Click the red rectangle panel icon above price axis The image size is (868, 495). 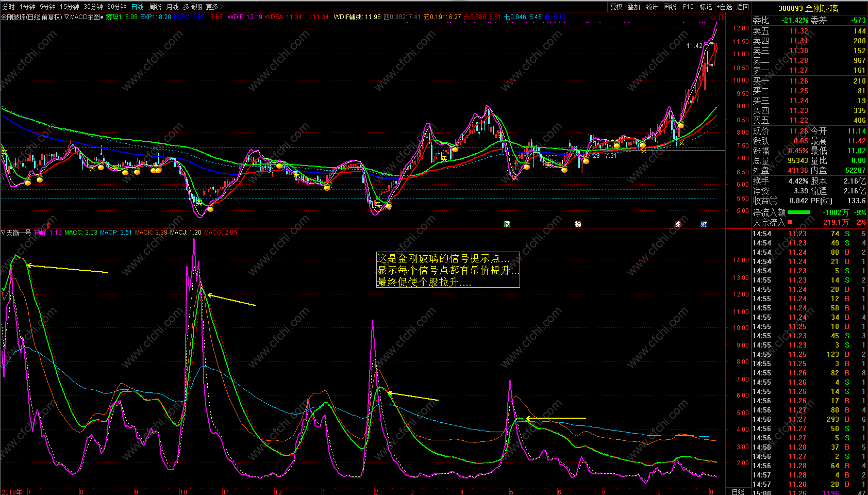(722, 17)
